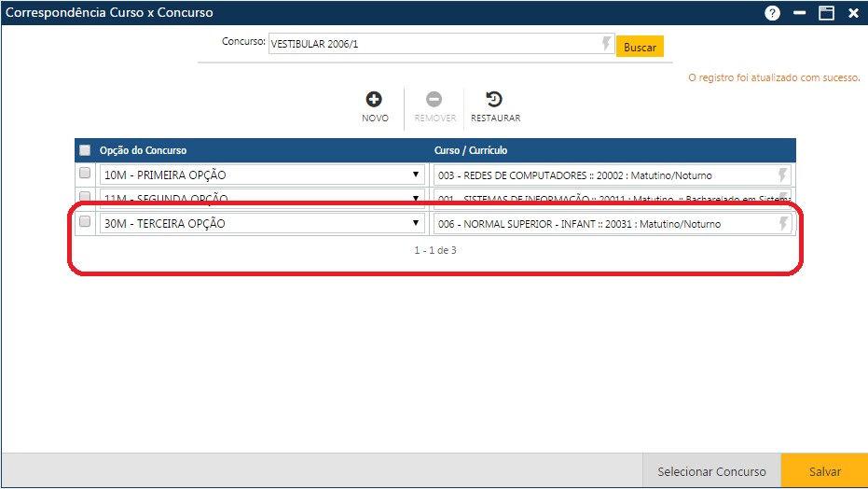Image resolution: width=868 pixels, height=489 pixels.
Task: Open the 11M - SEGUNDA OPÇÃO dropdown
Action: click(416, 197)
